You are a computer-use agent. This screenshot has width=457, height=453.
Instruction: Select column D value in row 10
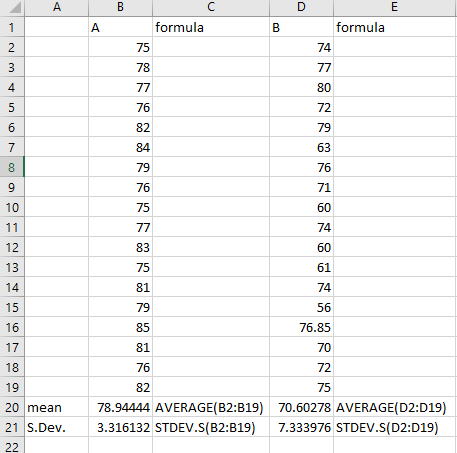(x=301, y=207)
